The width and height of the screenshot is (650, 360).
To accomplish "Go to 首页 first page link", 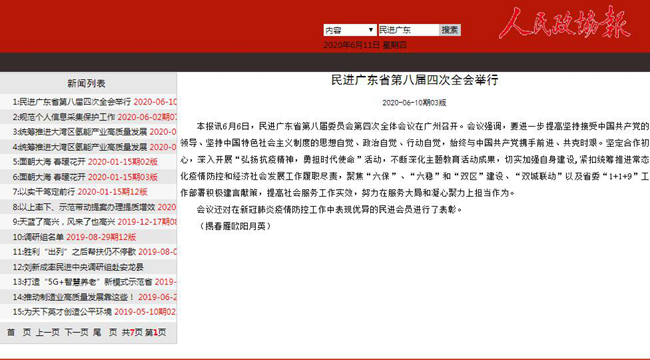I will coord(19,332).
